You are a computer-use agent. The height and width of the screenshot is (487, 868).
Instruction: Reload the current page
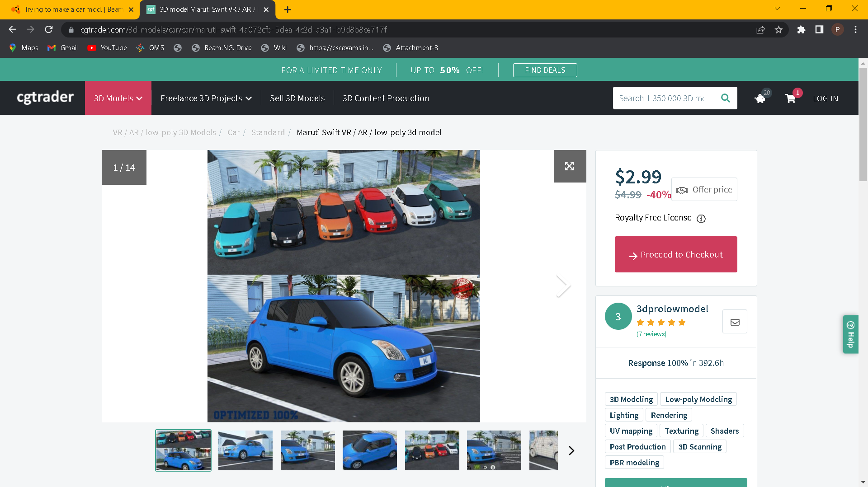[49, 29]
